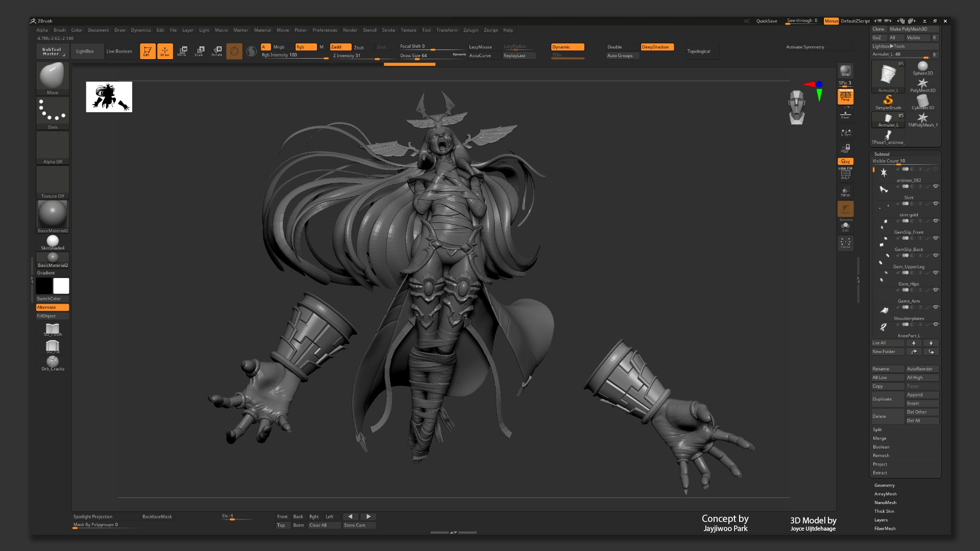Toggle Local Symmetry (L.Sym)
Viewport: 980px width, 551px height.
click(845, 132)
